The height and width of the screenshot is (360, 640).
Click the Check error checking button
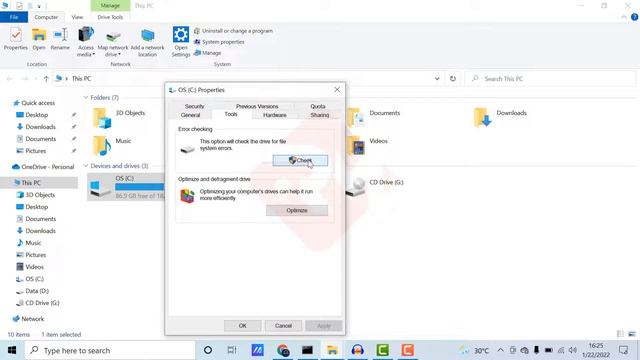click(x=300, y=160)
